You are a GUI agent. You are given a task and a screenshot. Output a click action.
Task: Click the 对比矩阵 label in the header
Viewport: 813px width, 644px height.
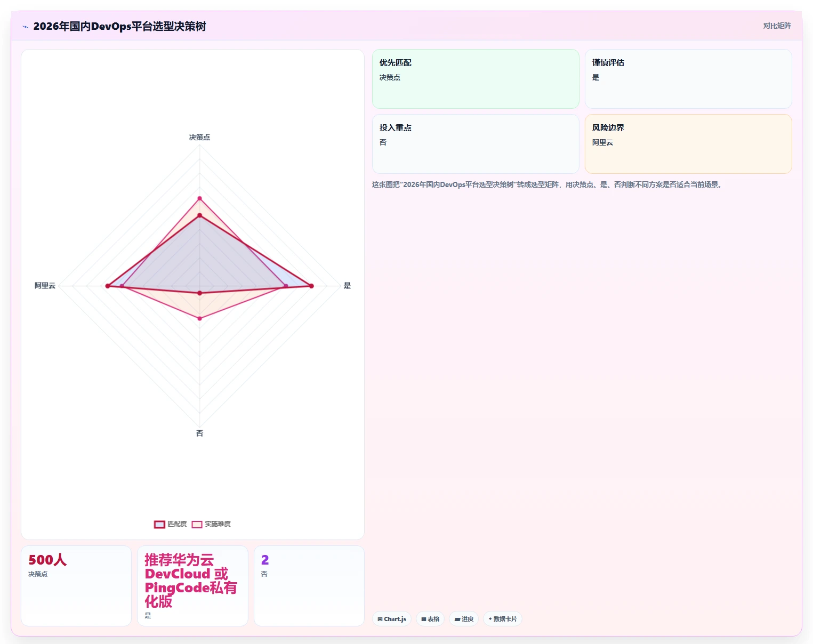pyautogui.click(x=777, y=26)
